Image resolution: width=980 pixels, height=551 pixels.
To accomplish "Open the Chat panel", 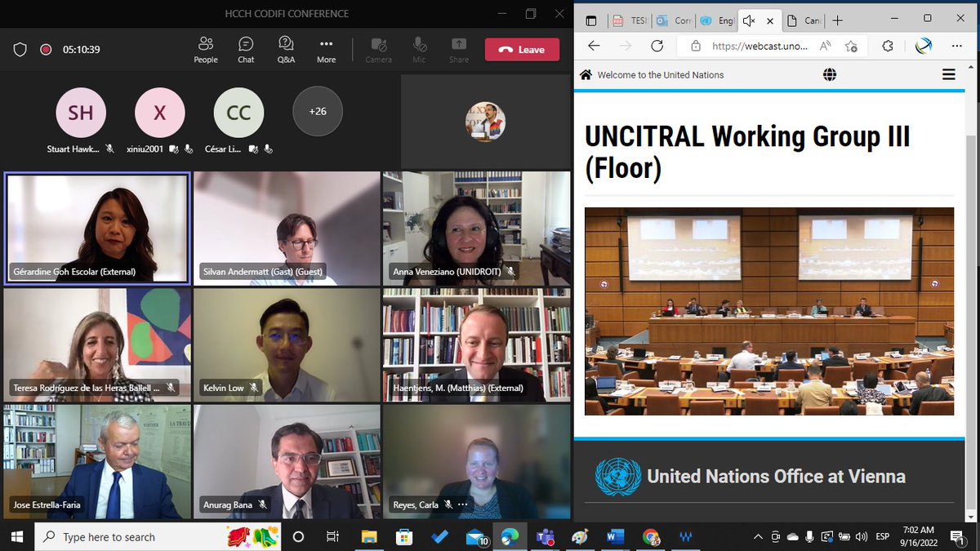I will (x=246, y=49).
